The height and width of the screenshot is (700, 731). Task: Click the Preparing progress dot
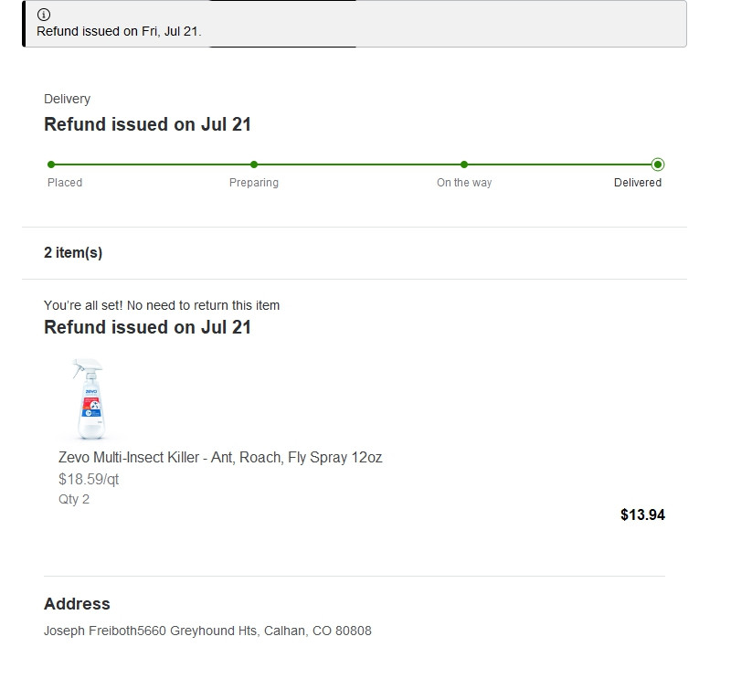254,164
